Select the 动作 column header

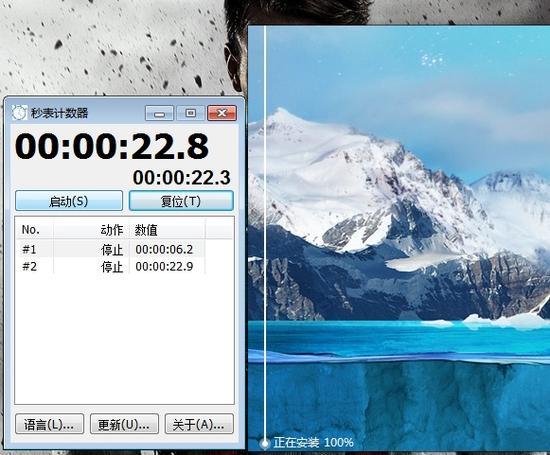pyautogui.click(x=92, y=230)
